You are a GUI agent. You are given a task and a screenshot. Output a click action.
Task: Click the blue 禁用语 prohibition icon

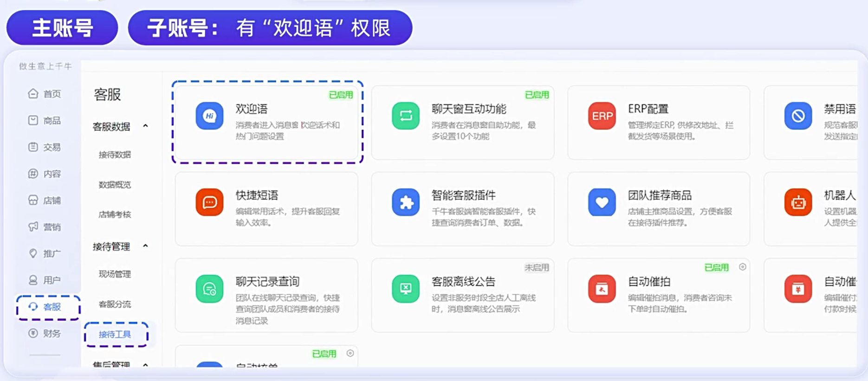798,116
